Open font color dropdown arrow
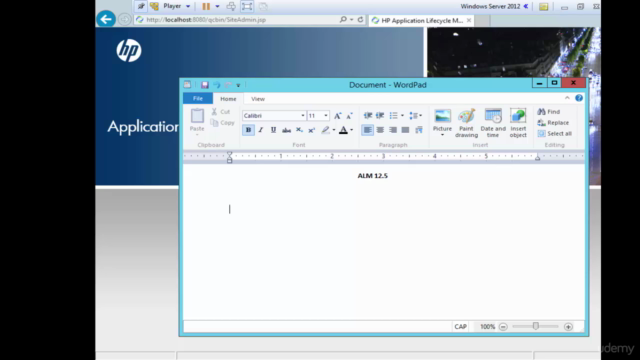This screenshot has width=640, height=360. click(x=352, y=130)
